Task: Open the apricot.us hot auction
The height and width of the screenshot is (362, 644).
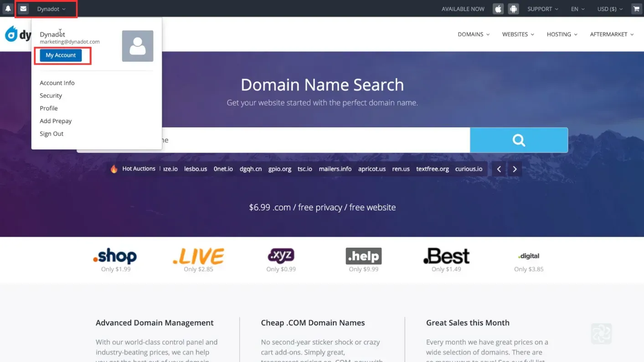Action: coord(372,169)
